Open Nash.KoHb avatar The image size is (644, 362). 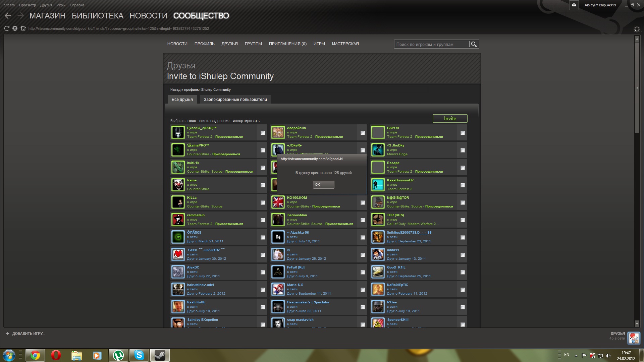(x=178, y=307)
